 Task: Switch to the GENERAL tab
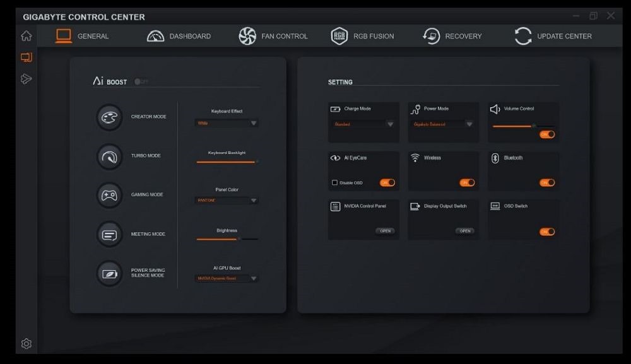coord(82,36)
